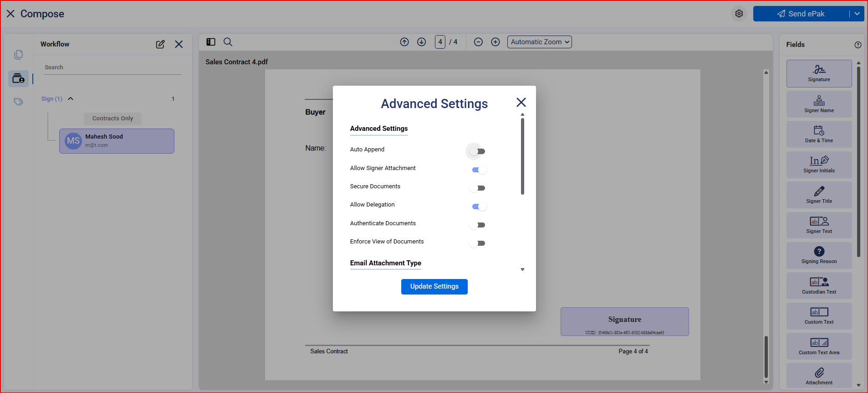Click the zoom in plus icon
The width and height of the screenshot is (868, 393).
click(495, 42)
